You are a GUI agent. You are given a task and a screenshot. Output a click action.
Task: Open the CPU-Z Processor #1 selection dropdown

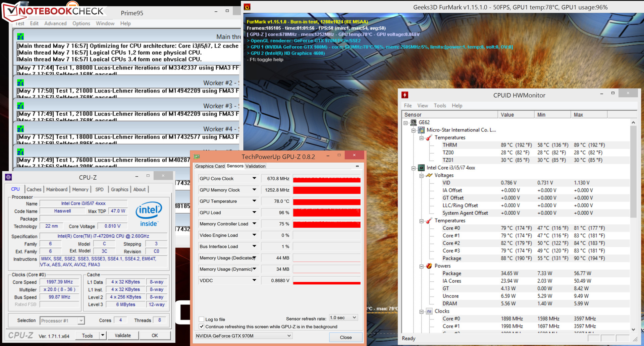(x=62, y=321)
